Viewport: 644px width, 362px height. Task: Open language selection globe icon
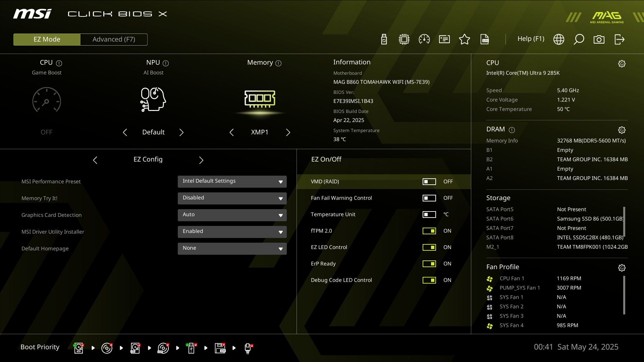click(558, 40)
